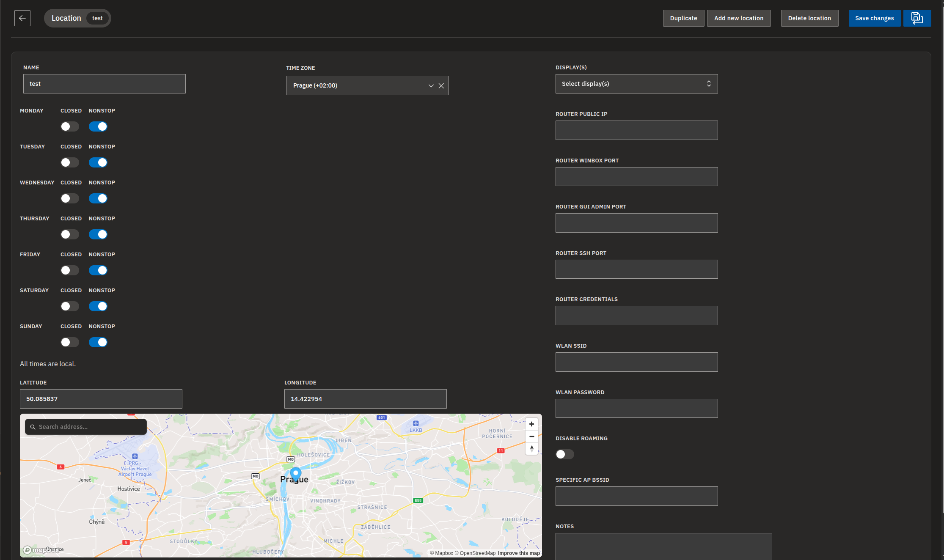Click the Latitude input field

tap(101, 399)
